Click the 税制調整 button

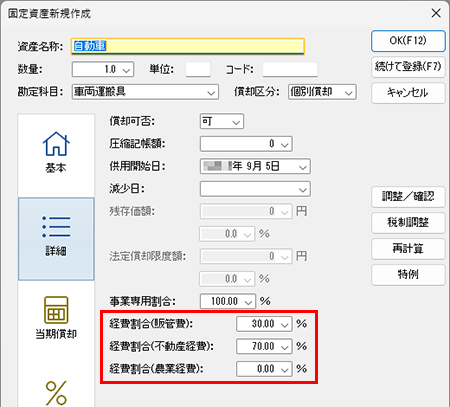(408, 223)
